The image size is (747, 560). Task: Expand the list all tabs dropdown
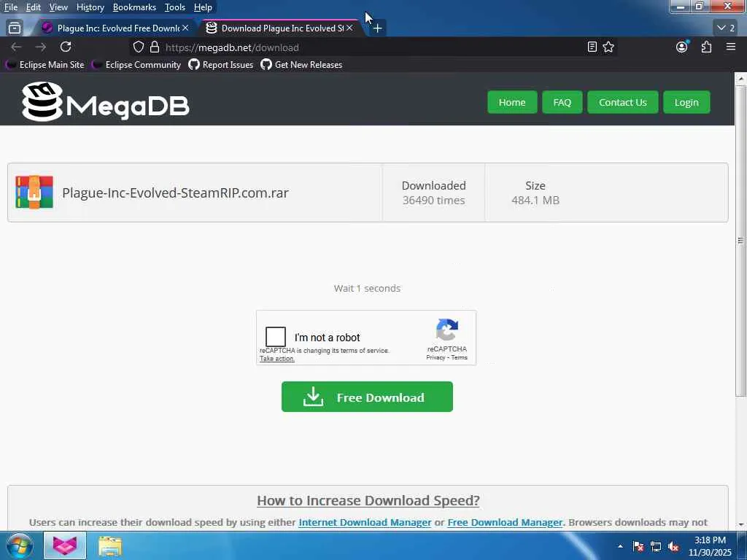[727, 28]
